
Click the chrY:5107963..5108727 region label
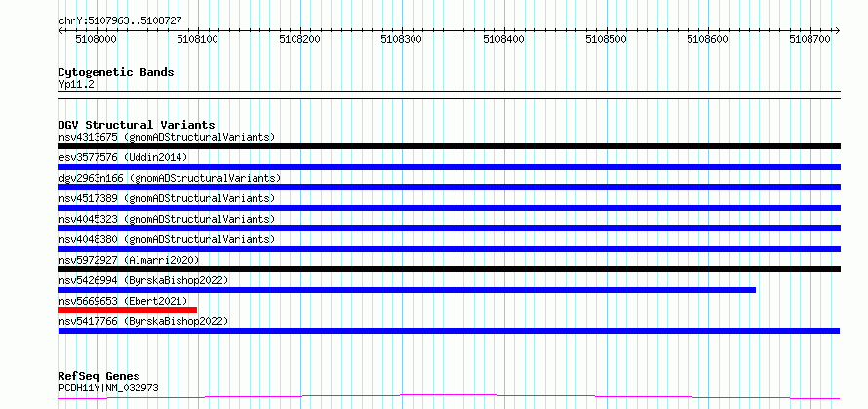click(x=120, y=21)
